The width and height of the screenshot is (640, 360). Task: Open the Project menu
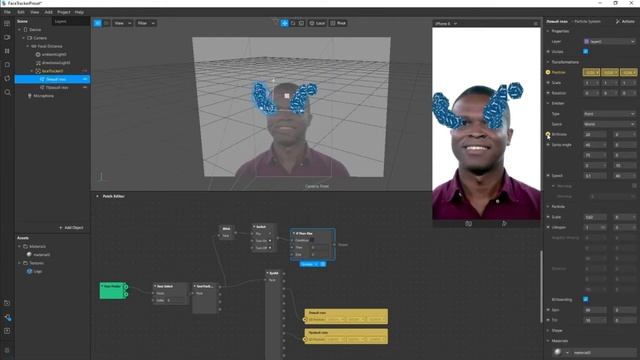point(64,12)
